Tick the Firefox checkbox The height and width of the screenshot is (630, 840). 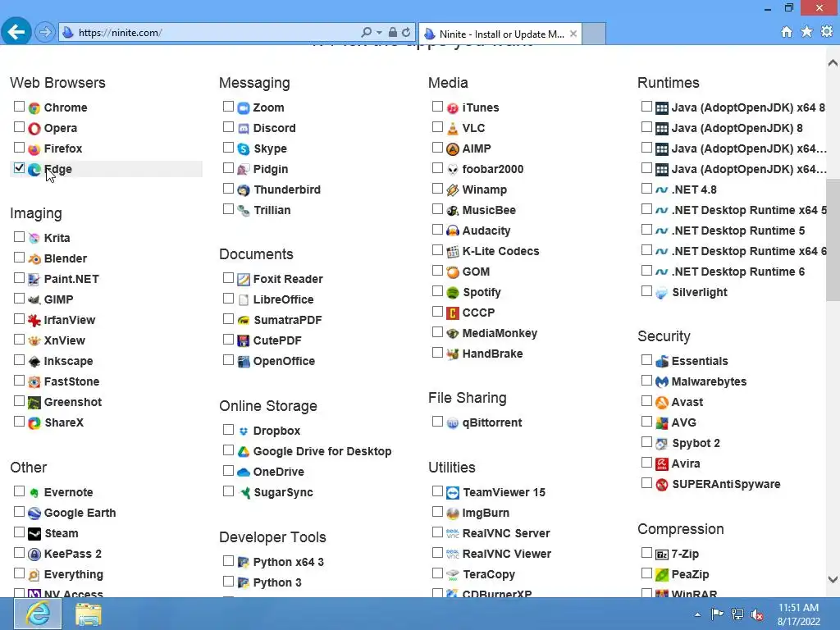click(20, 148)
